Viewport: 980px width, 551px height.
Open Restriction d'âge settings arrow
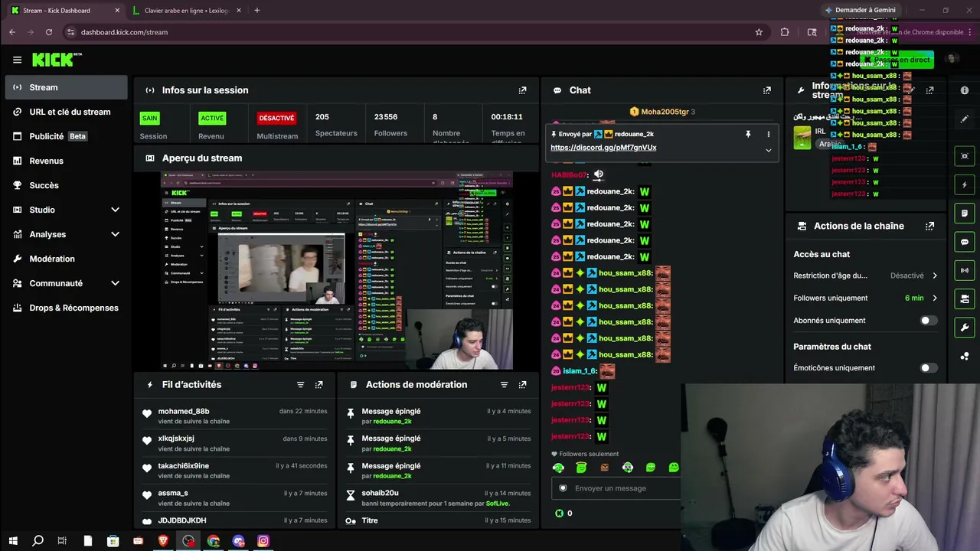pyautogui.click(x=935, y=275)
